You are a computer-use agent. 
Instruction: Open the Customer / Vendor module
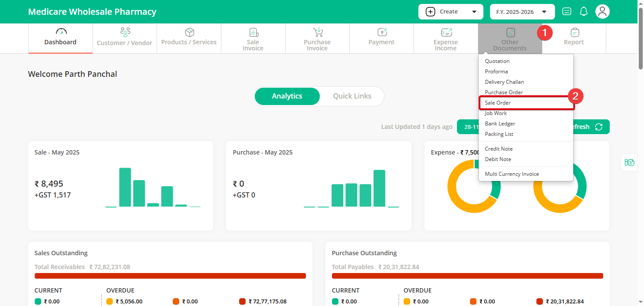(125, 38)
